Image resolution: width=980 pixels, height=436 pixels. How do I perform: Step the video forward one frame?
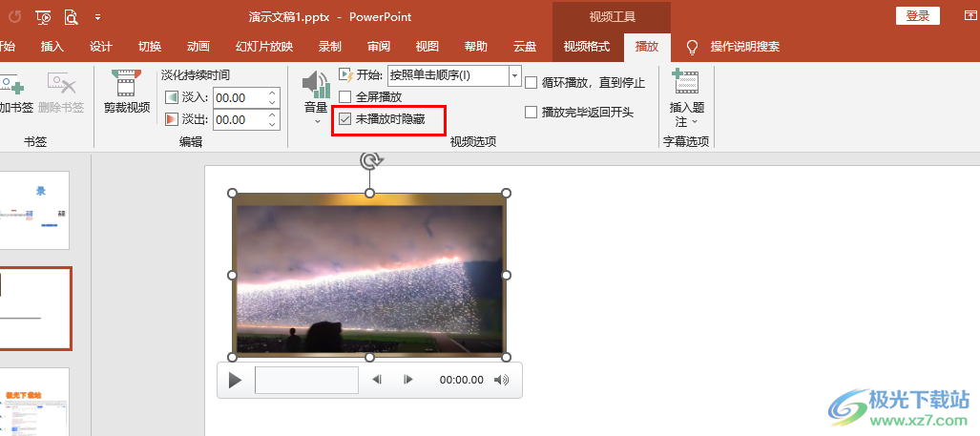tap(408, 380)
